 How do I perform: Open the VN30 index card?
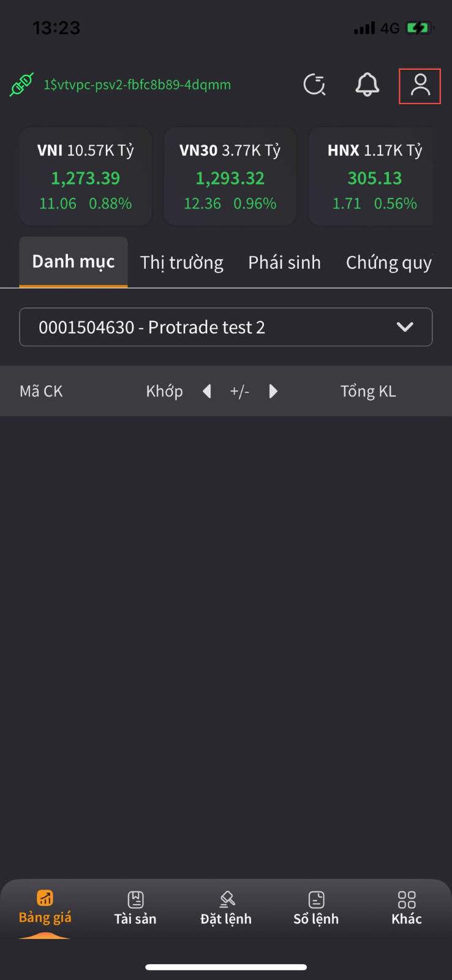point(230,176)
